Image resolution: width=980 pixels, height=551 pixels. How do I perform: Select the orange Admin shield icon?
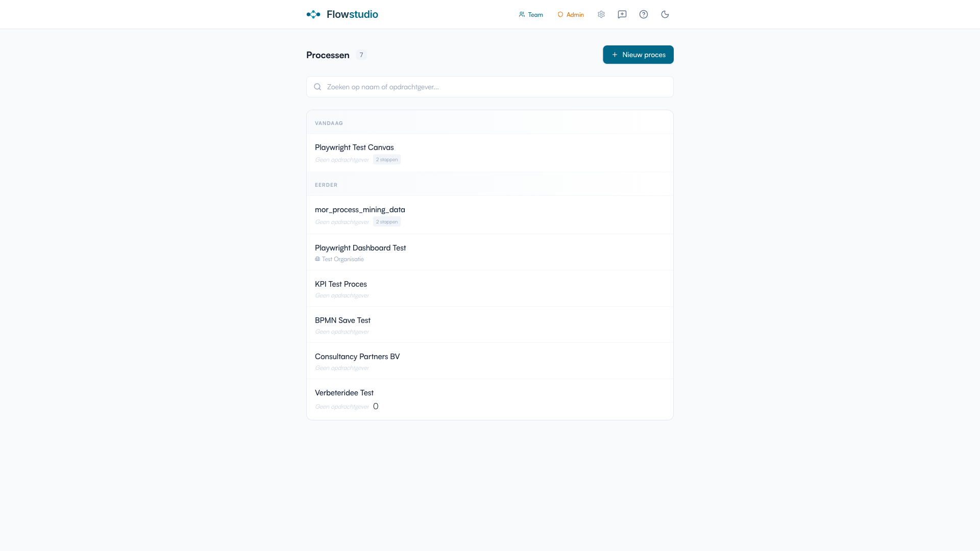[560, 14]
